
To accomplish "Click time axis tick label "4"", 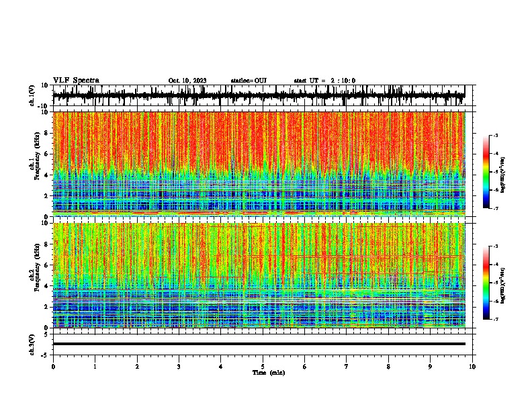I will 221,367.
